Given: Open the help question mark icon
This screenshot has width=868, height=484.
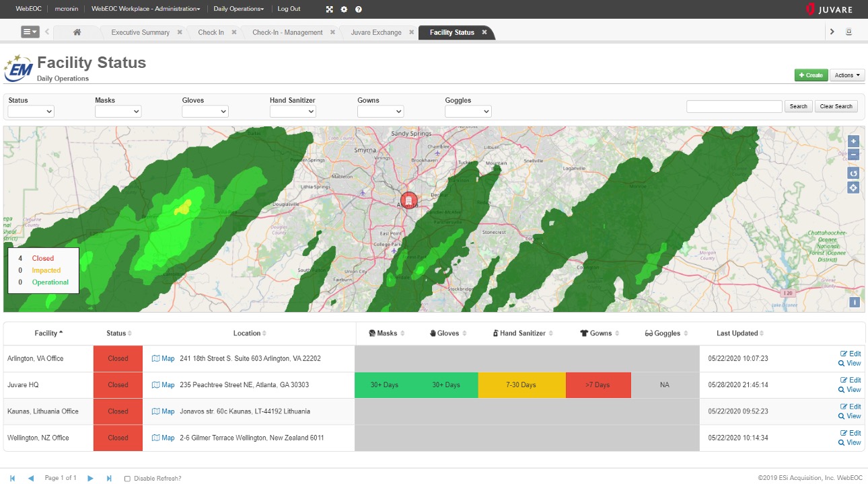Looking at the screenshot, I should pyautogui.click(x=359, y=9).
